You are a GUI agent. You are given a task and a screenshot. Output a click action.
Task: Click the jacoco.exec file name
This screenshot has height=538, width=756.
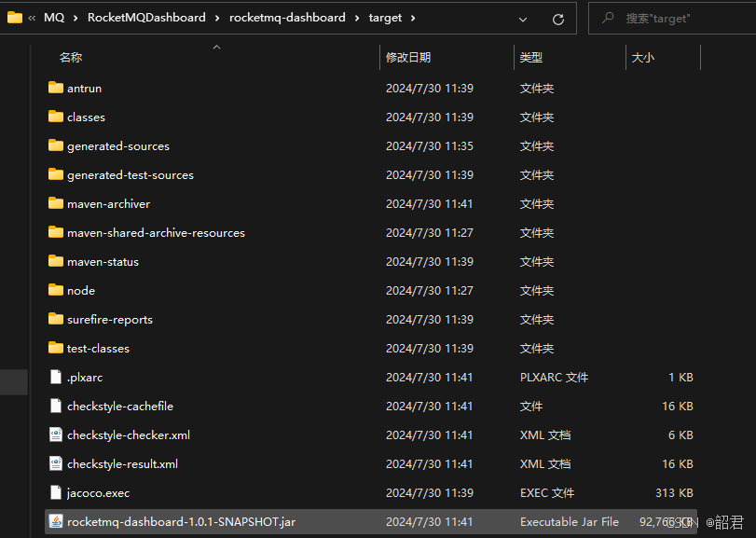[99, 493]
